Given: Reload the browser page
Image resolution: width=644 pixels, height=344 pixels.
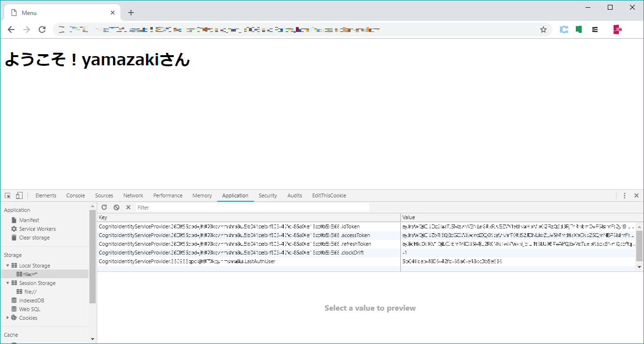Looking at the screenshot, I should point(42,30).
